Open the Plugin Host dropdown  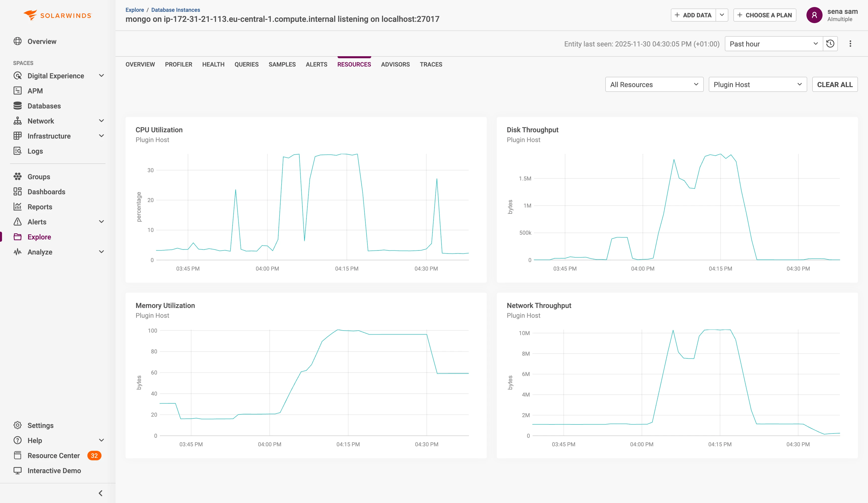point(758,84)
